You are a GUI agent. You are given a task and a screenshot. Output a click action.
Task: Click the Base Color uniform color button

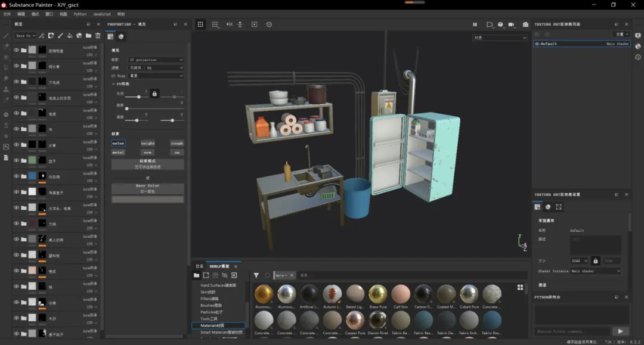pyautogui.click(x=147, y=188)
